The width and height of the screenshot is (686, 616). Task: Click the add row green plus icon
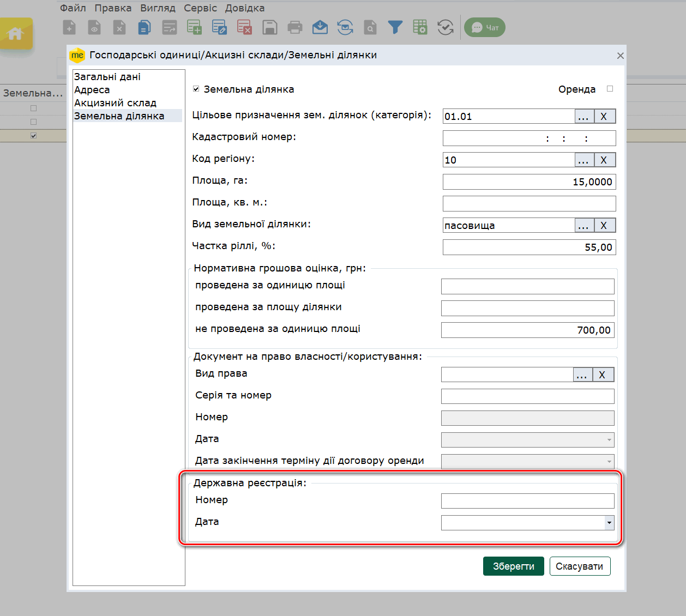tap(194, 27)
